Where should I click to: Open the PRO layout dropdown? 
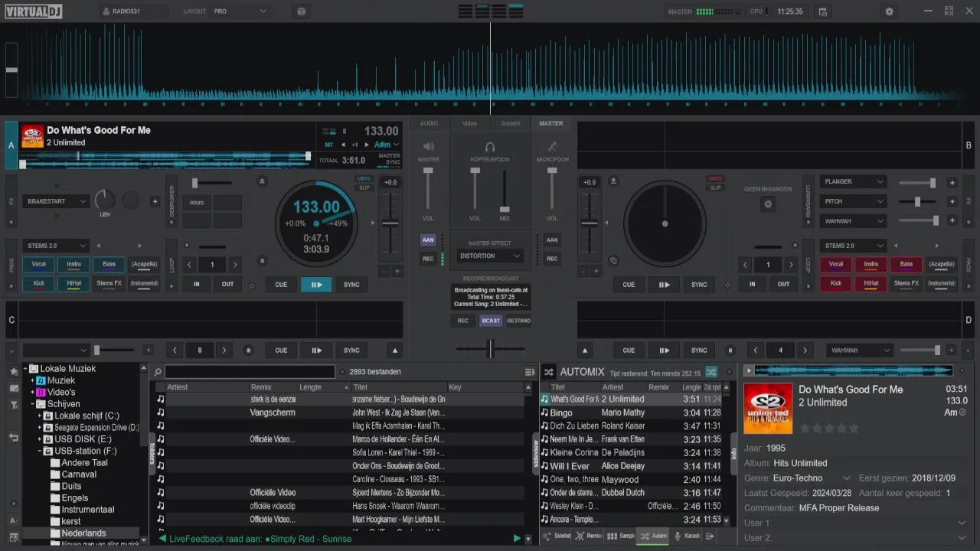240,11
